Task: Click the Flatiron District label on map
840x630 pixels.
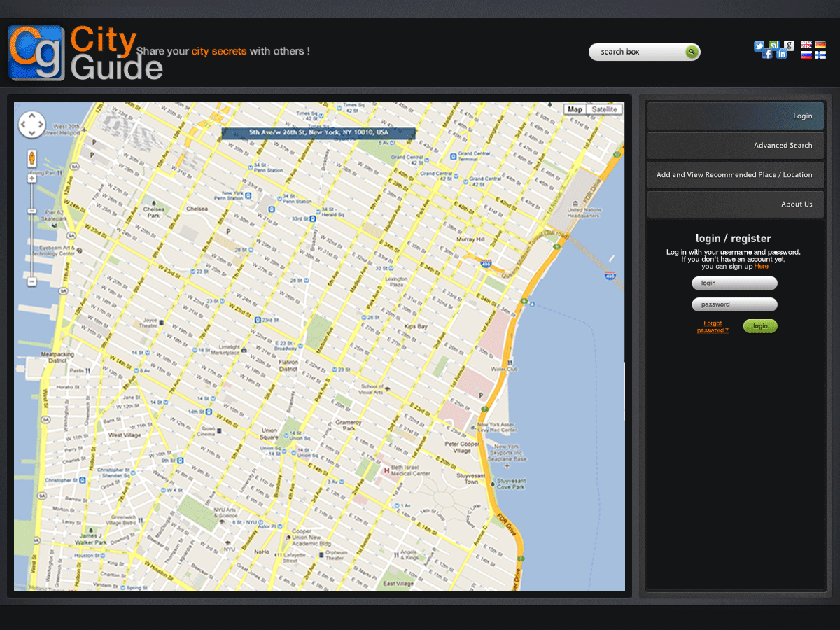Action: 288,365
